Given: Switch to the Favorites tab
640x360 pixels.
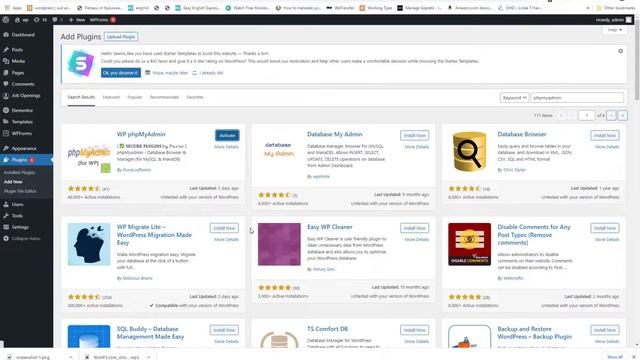Looking at the screenshot, I should click(195, 97).
